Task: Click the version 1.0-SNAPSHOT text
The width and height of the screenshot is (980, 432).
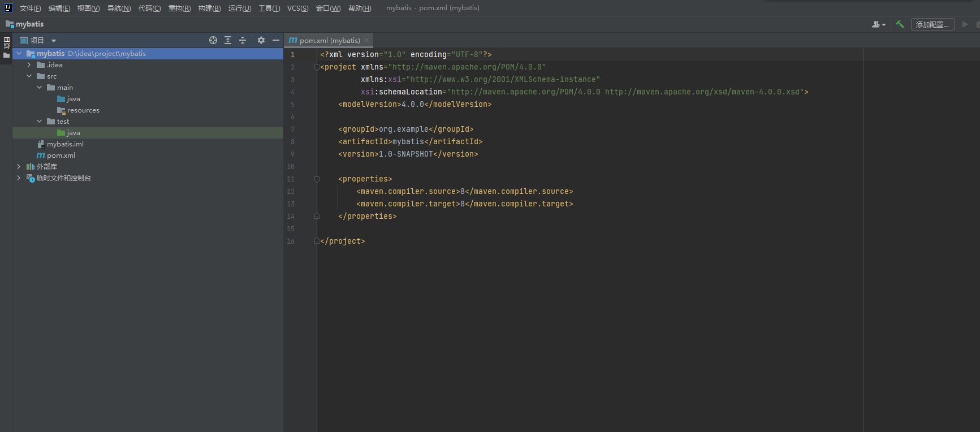Action: tap(406, 154)
